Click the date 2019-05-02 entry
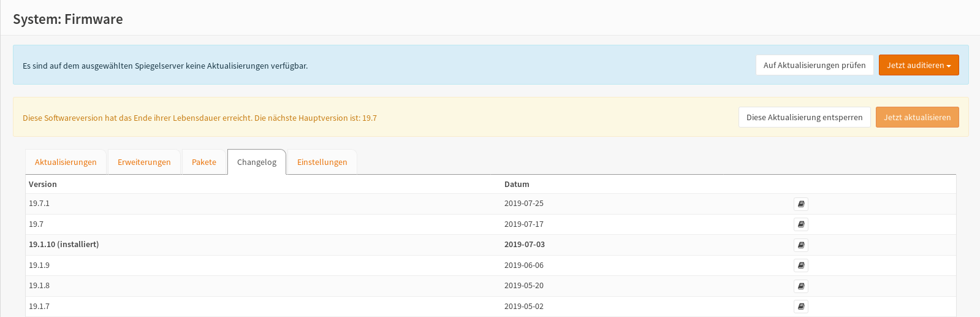Viewport: 980px width, 317px height. [x=524, y=306]
